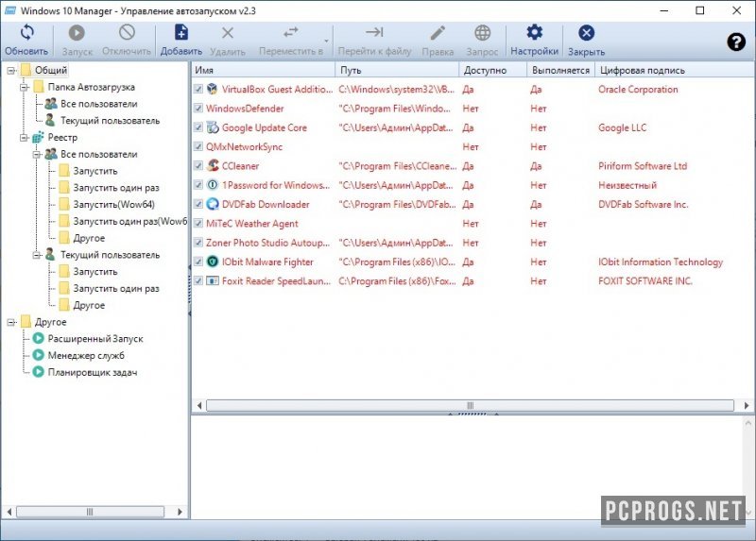
Task: Toggle the Foxit Reader SpeedLaunch checkbox
Action: 198,280
